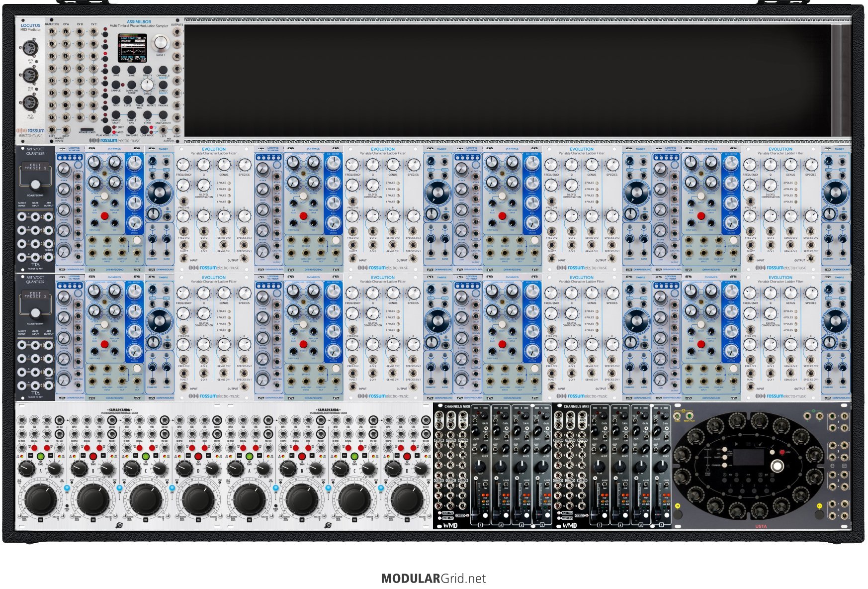This screenshot has width=868, height=589.
Task: Click the DATA 2 knob on the Assimil8or
Action: tap(148, 85)
